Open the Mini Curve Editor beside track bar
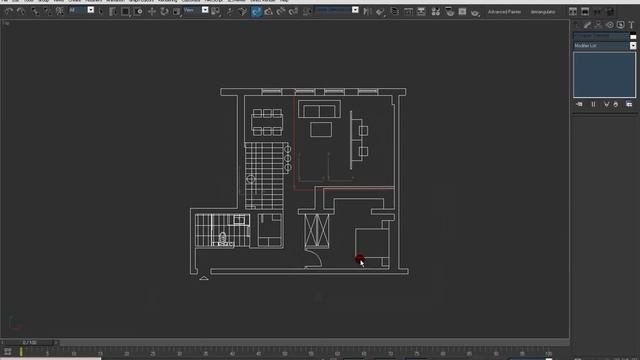Viewport: 640px width, 360px height. tap(7, 352)
